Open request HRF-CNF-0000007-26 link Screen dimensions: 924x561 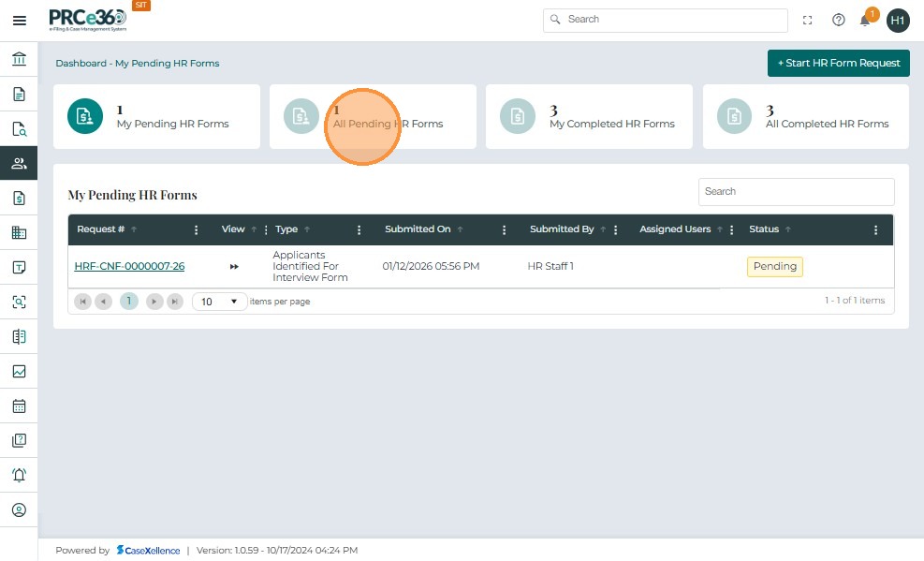(129, 266)
